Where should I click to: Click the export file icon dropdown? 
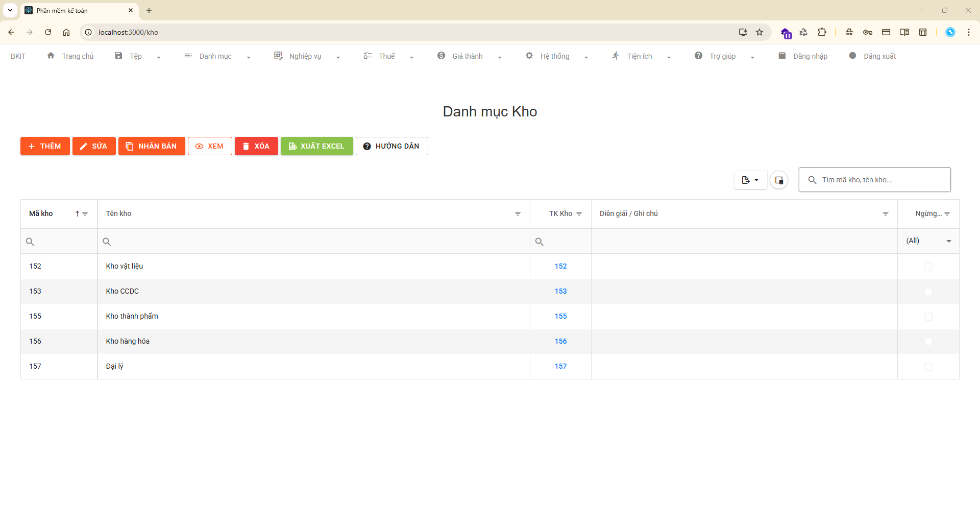click(x=750, y=180)
